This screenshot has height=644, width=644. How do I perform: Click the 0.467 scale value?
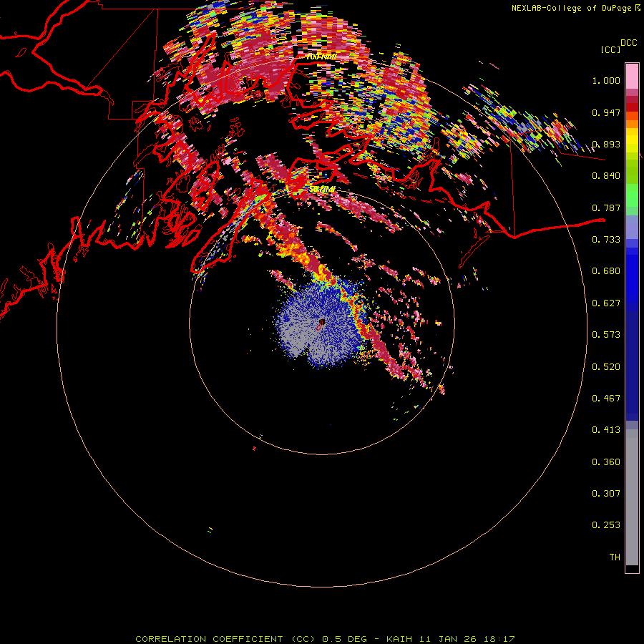(606, 399)
